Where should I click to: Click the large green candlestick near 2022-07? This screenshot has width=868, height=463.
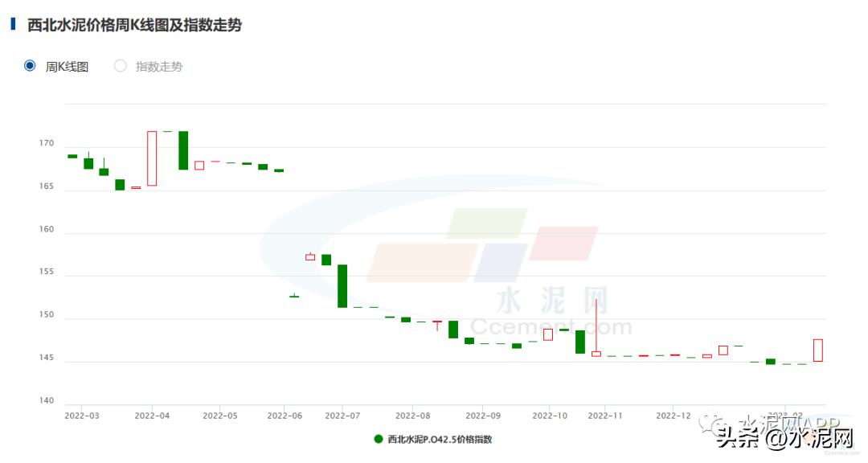click(342, 288)
